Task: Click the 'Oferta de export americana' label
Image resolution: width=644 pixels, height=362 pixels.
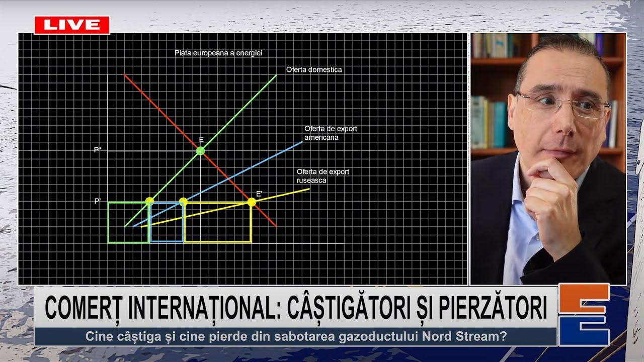Action: point(331,133)
